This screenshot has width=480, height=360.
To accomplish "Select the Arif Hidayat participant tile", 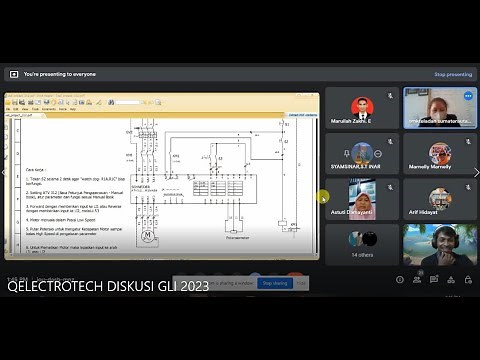I will pos(440,199).
